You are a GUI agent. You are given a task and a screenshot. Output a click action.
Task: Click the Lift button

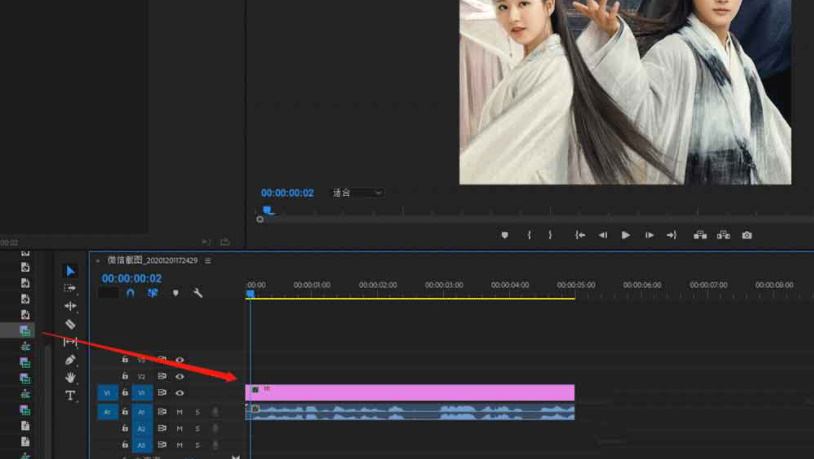pos(700,235)
